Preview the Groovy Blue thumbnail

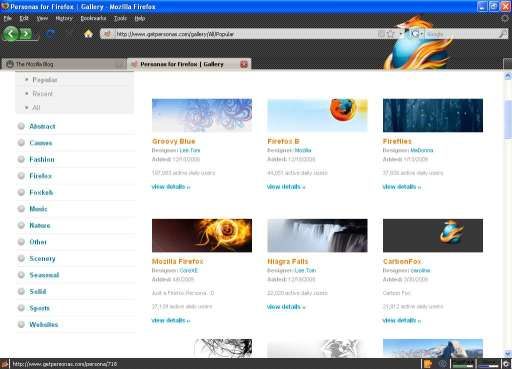(x=202, y=115)
